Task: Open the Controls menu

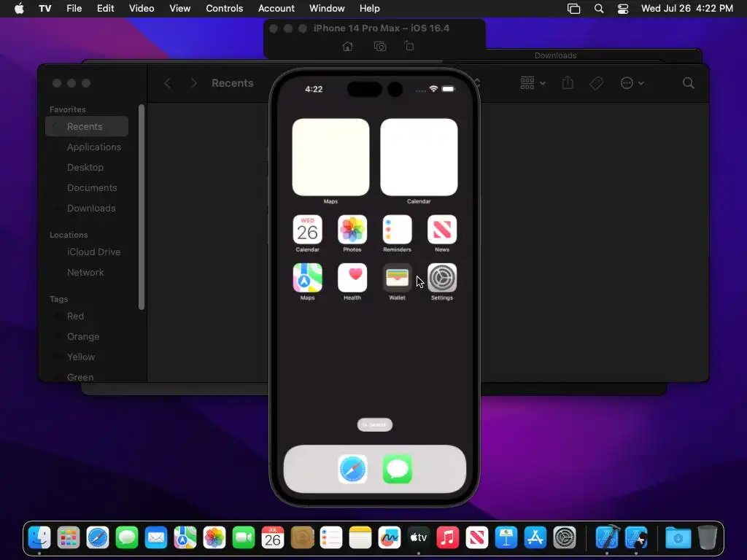Action: (x=225, y=9)
